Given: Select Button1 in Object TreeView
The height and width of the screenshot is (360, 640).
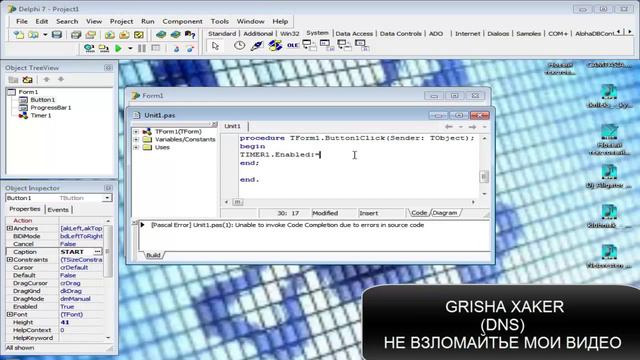Looking at the screenshot, I should point(42,100).
